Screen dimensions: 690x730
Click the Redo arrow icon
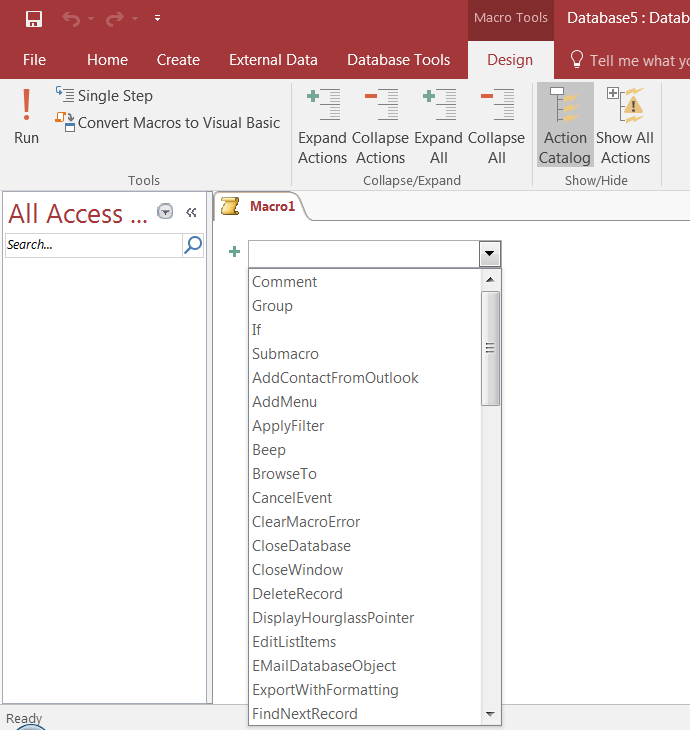[x=115, y=19]
